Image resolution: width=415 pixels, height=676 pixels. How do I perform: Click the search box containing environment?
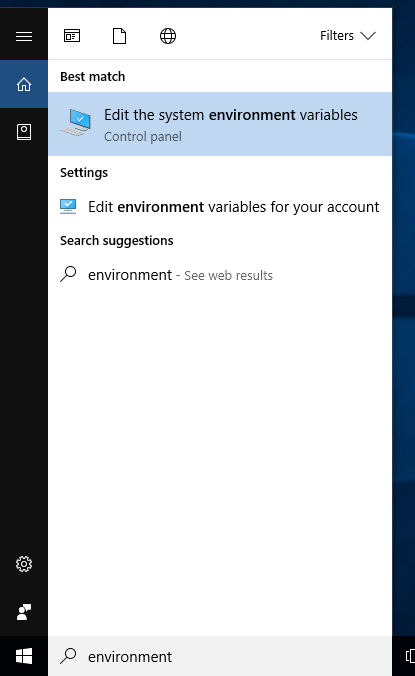(x=220, y=657)
